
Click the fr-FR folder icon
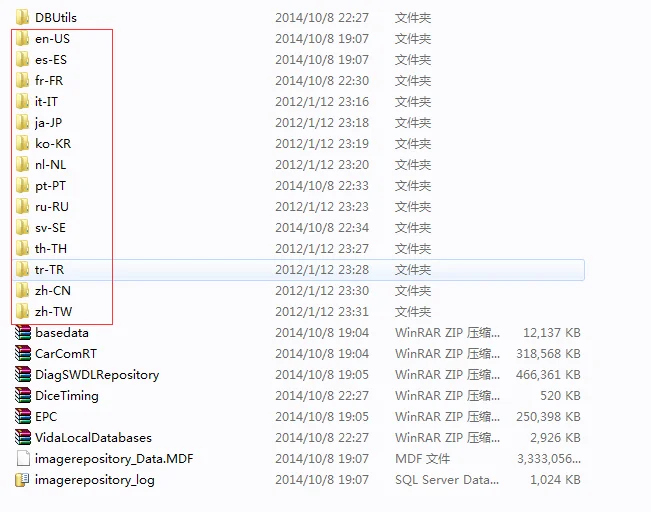22,81
